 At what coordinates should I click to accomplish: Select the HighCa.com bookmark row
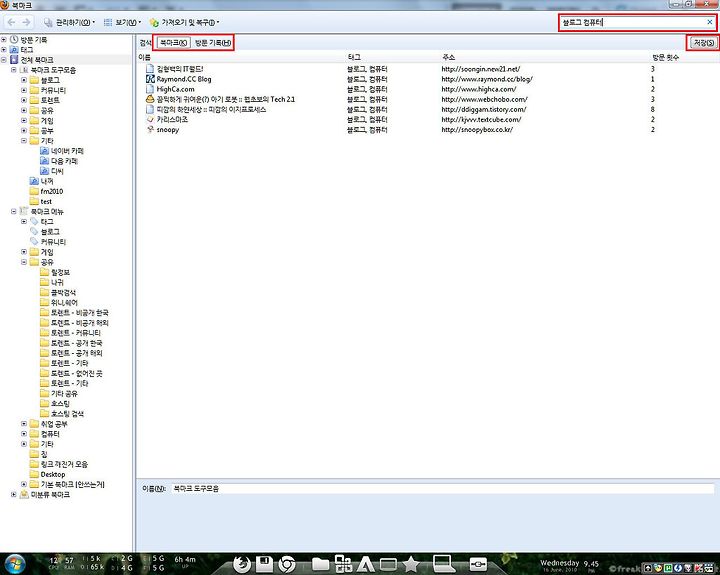pyautogui.click(x=428, y=89)
